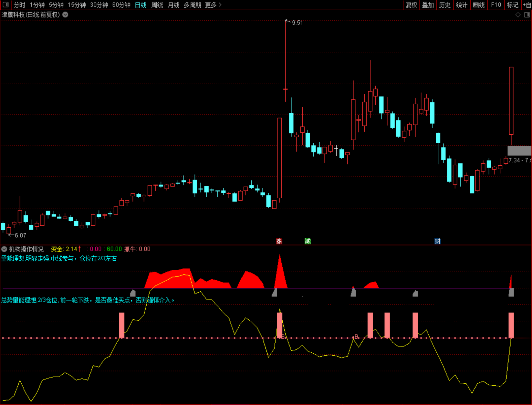Click the diamond icon at chart top right
This screenshot has height=405, width=532.
[518, 15]
